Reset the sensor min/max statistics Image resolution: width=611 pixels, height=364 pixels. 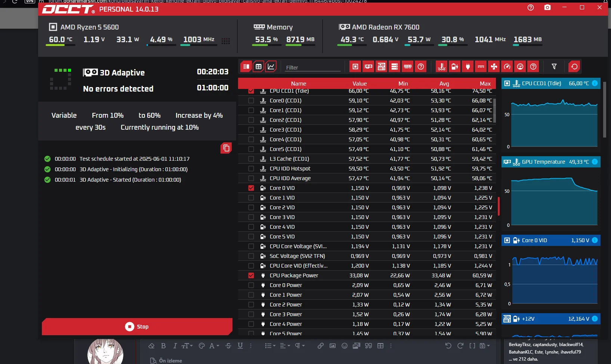pyautogui.click(x=574, y=67)
